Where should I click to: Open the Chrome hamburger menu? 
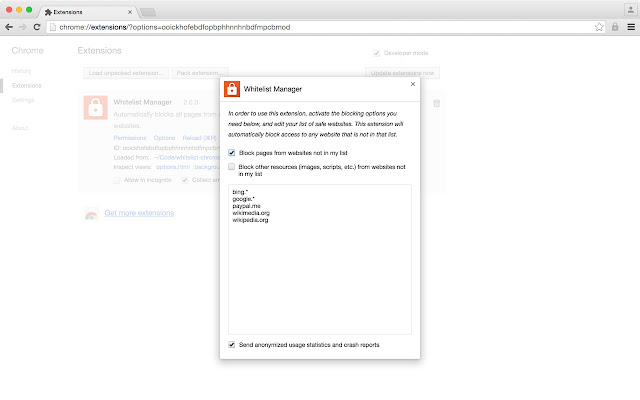[631, 27]
